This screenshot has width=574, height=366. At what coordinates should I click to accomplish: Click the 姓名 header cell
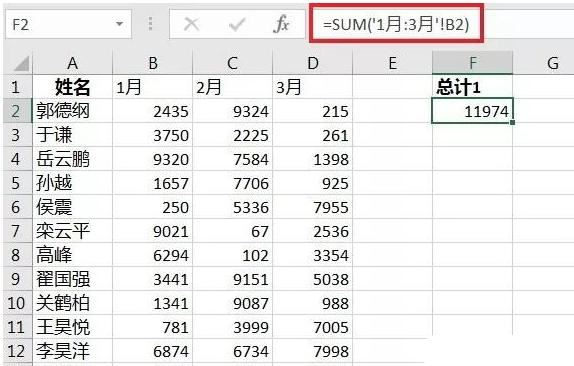[72, 87]
